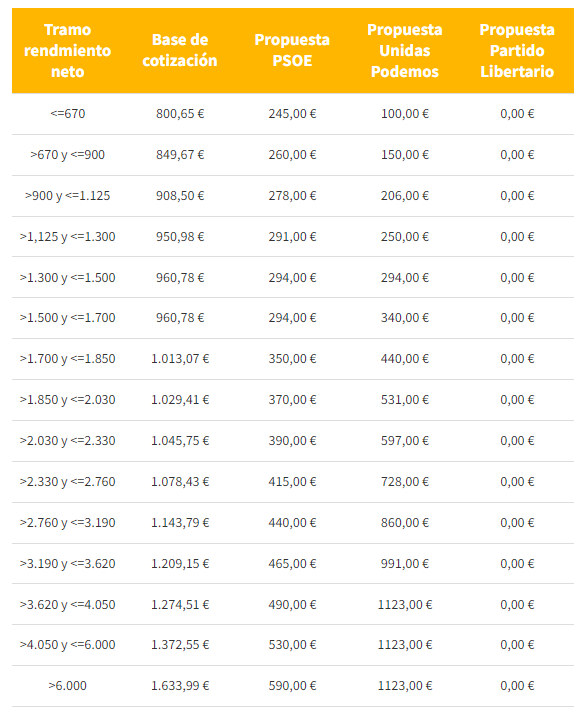
Task: Click the PSOE value '390,00 €'
Action: point(293,441)
